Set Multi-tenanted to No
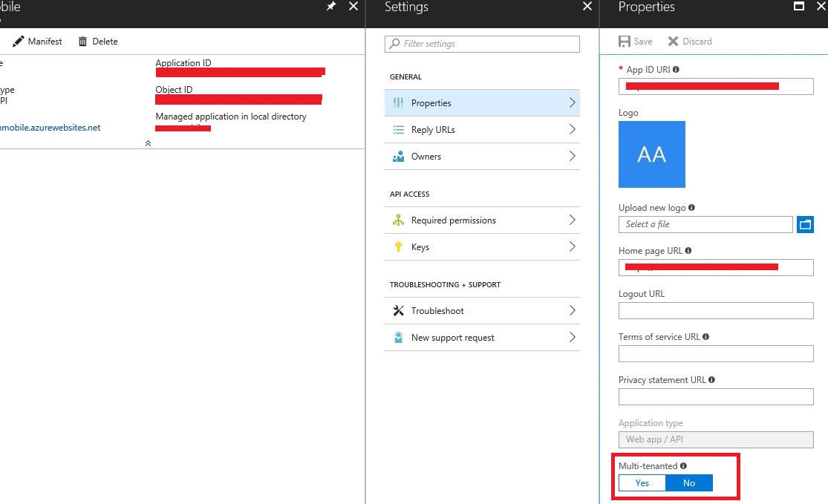Image resolution: width=828 pixels, height=504 pixels. click(x=689, y=483)
